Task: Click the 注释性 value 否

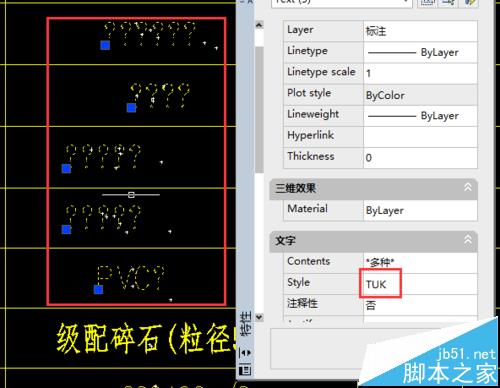Action: tap(420, 305)
